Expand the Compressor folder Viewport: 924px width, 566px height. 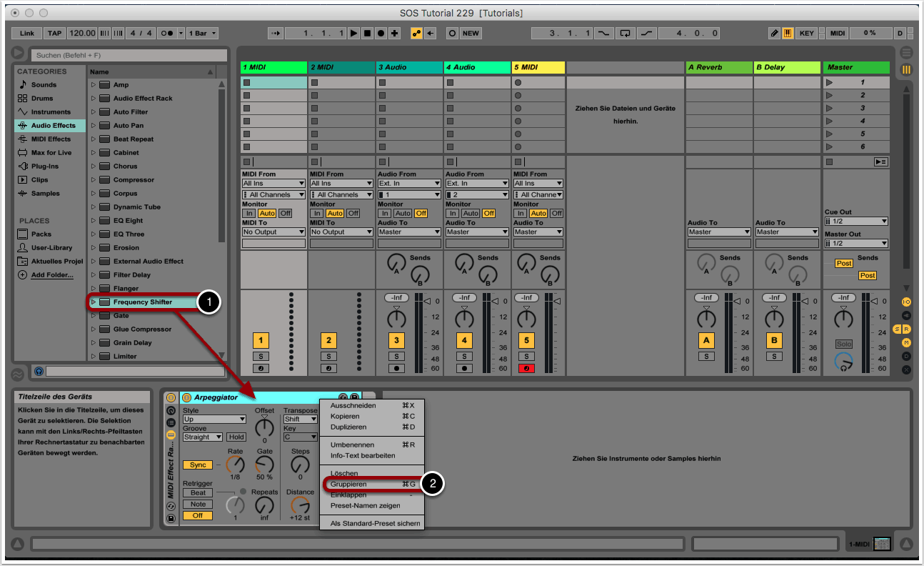(x=93, y=180)
